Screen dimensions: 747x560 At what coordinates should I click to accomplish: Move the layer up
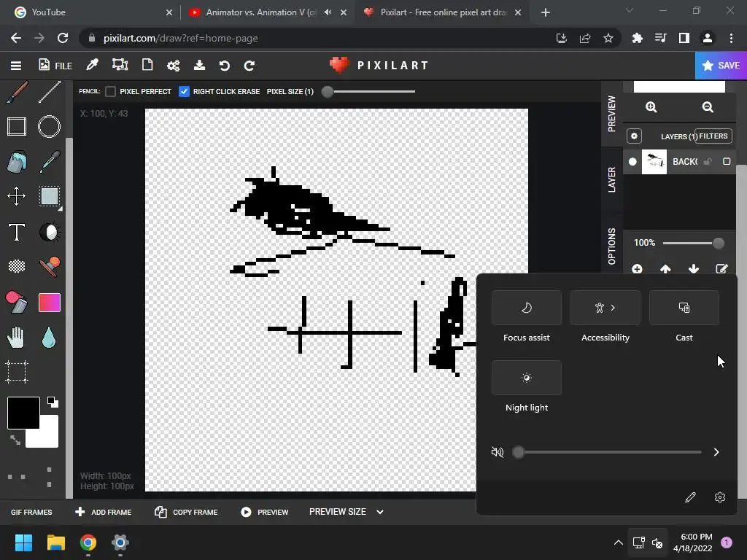tap(665, 269)
